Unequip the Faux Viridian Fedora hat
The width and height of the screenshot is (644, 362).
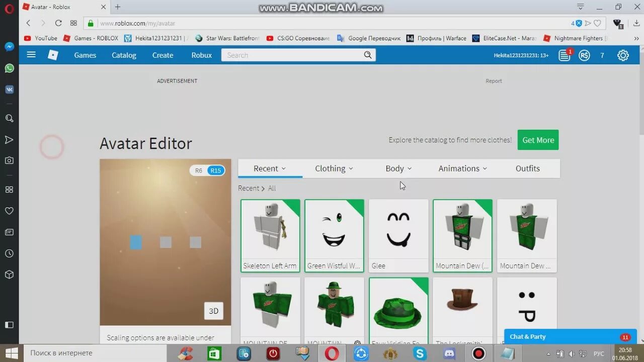(398, 311)
